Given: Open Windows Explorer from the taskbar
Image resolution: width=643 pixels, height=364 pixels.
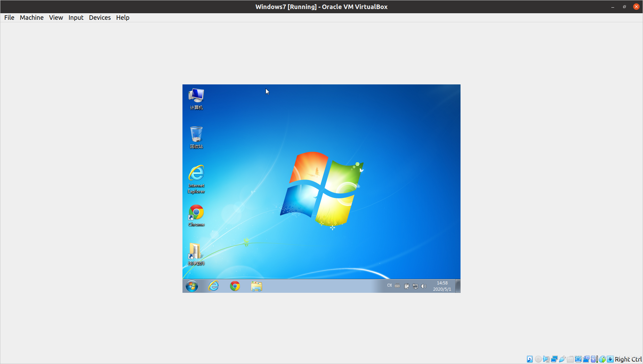Looking at the screenshot, I should 257,286.
